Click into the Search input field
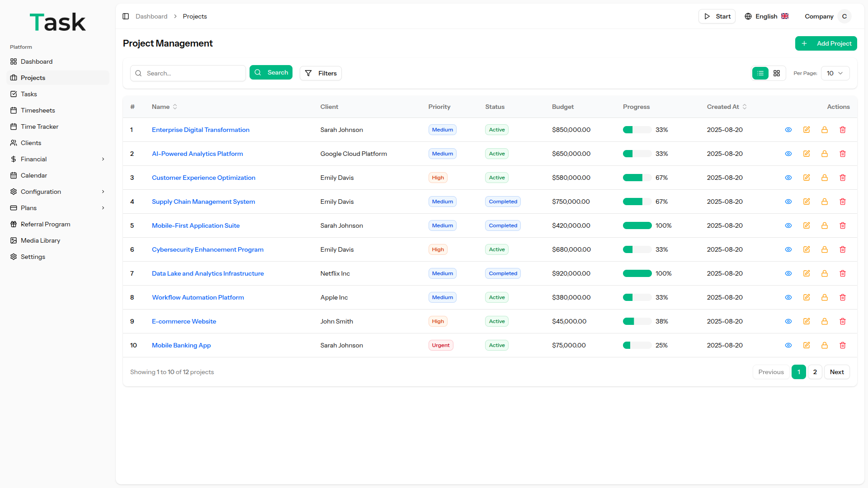 click(193, 73)
